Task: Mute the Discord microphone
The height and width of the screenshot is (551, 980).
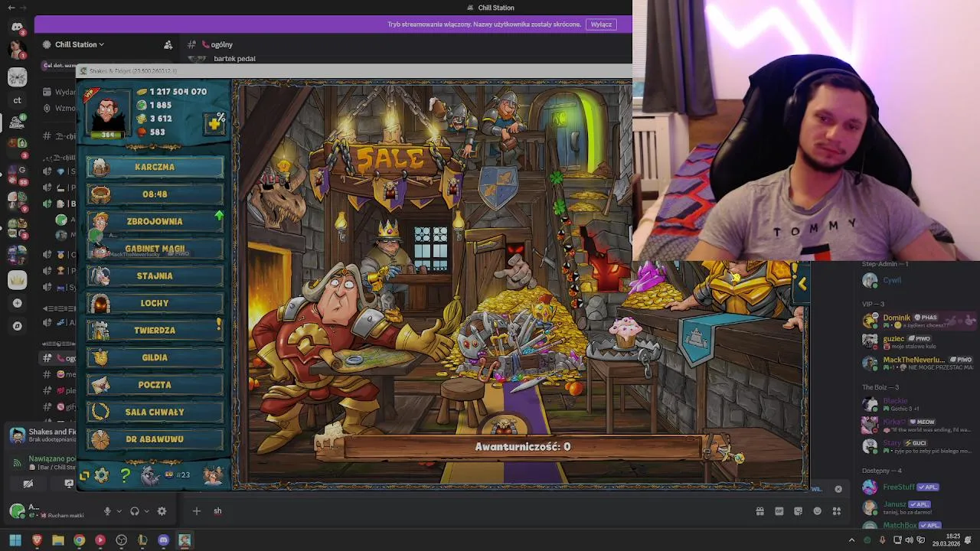Action: [107, 511]
